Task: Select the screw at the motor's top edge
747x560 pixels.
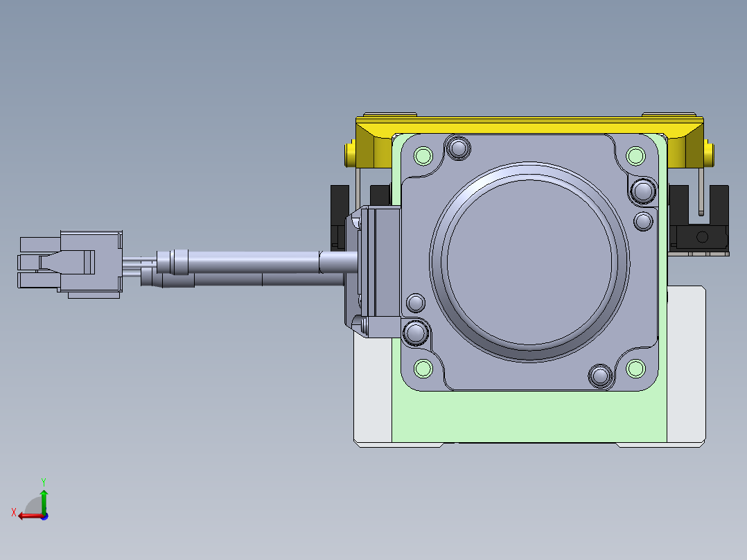Action: click(x=458, y=148)
